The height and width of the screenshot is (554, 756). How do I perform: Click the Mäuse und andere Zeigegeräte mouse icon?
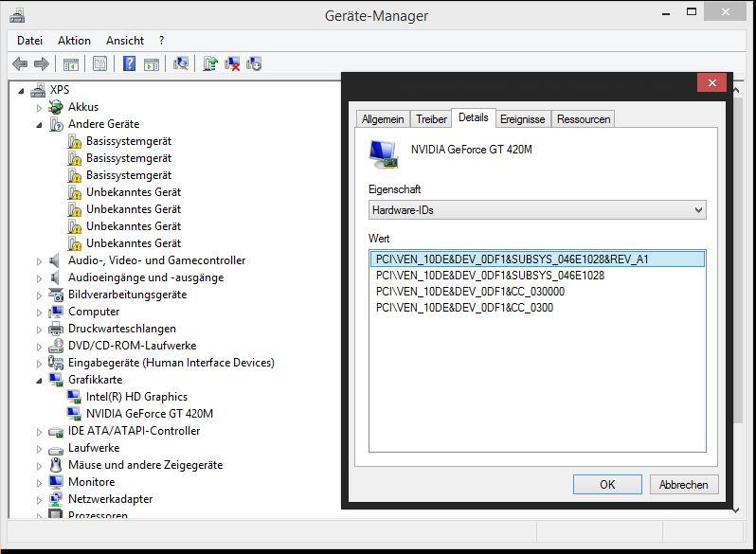point(56,465)
